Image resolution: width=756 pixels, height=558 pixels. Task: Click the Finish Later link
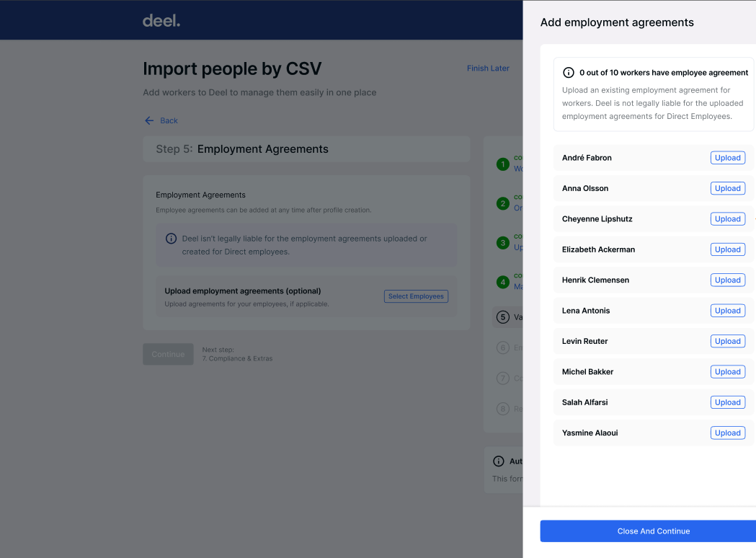(x=488, y=68)
